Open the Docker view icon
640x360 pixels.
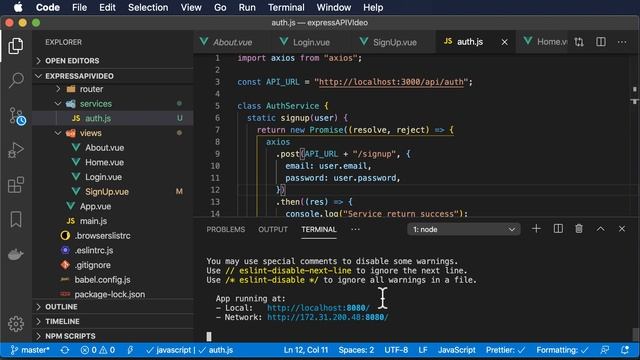coord(16,254)
